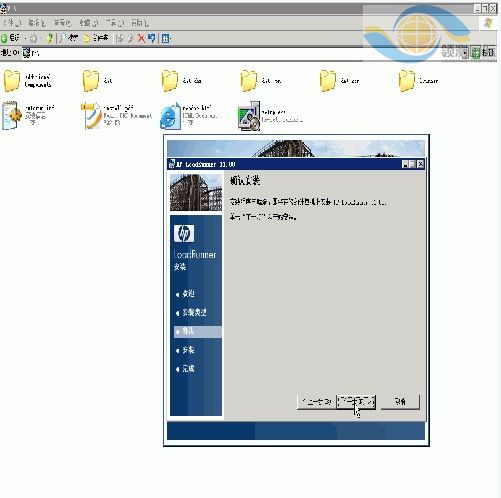The height and width of the screenshot is (498, 501).
Task: Select the readme HTML document icon
Action: [170, 116]
